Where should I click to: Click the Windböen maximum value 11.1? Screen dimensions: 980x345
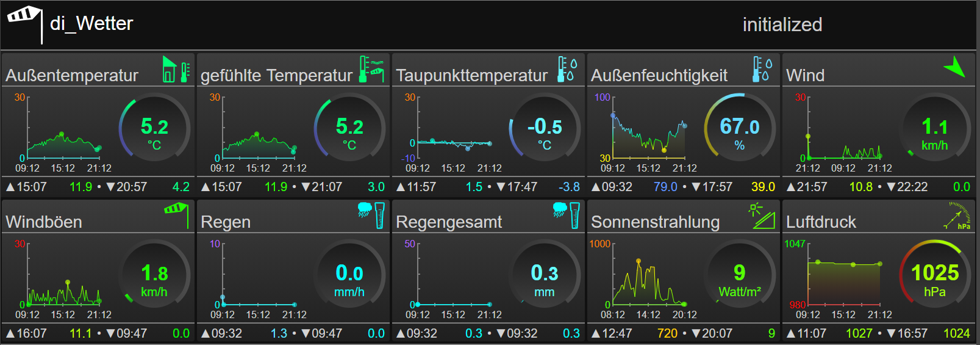click(x=80, y=333)
